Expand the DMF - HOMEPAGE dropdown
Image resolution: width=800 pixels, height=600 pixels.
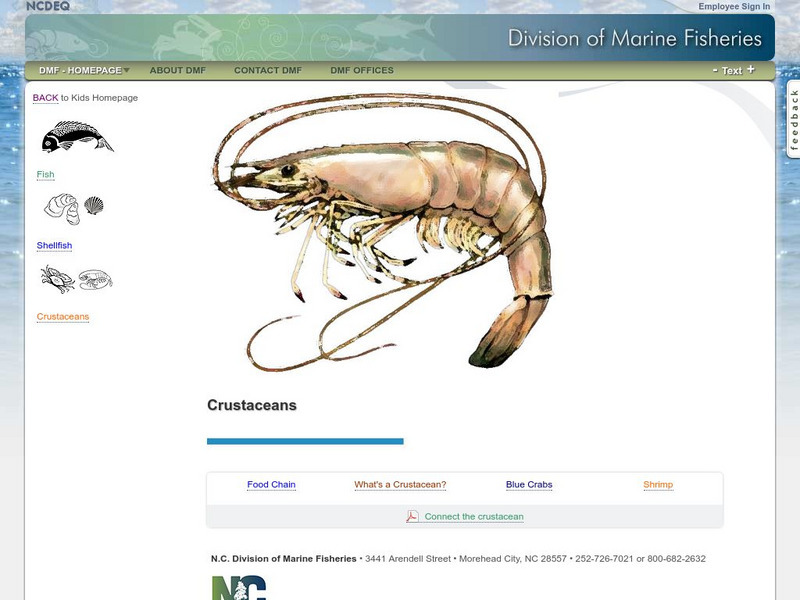82,70
